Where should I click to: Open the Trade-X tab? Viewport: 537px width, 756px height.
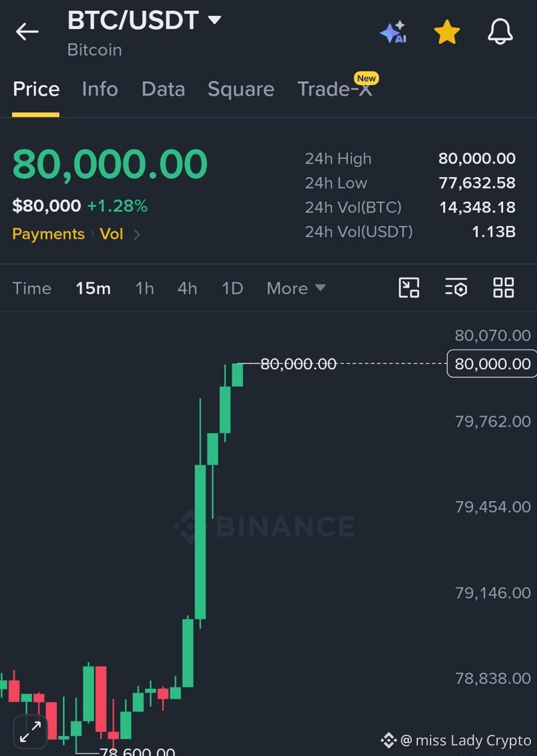pyautogui.click(x=335, y=89)
